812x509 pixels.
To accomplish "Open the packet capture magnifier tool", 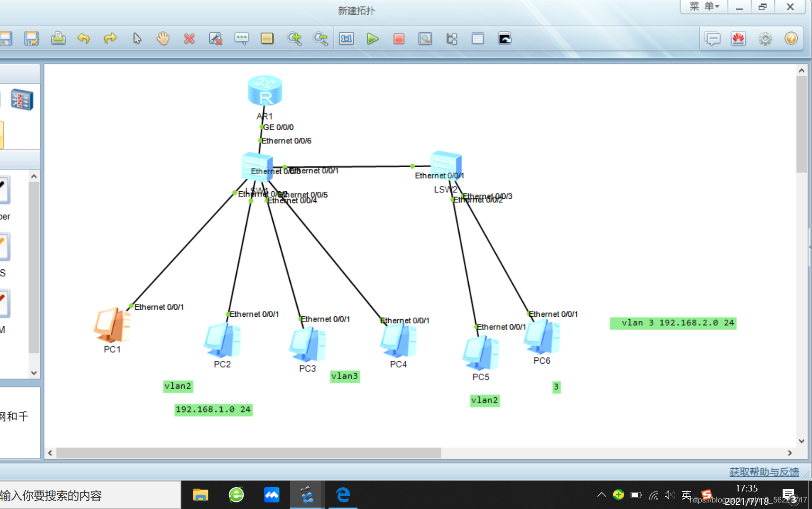I will pyautogui.click(x=425, y=38).
